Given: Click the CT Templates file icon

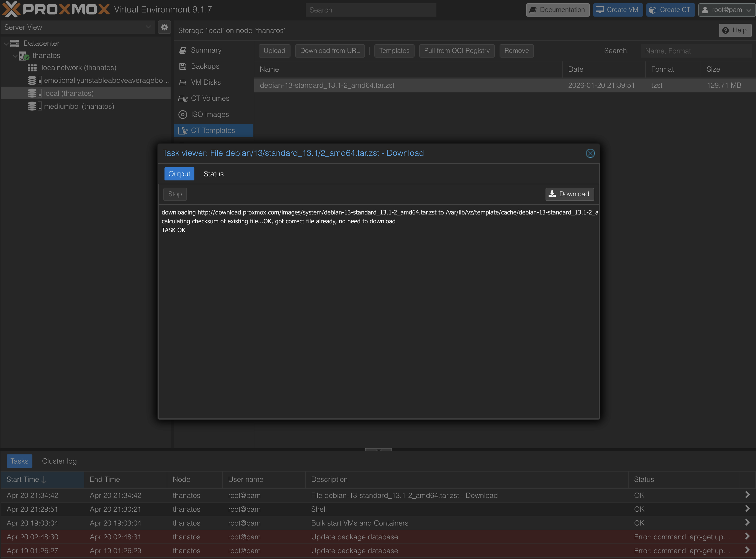Looking at the screenshot, I should tap(183, 131).
